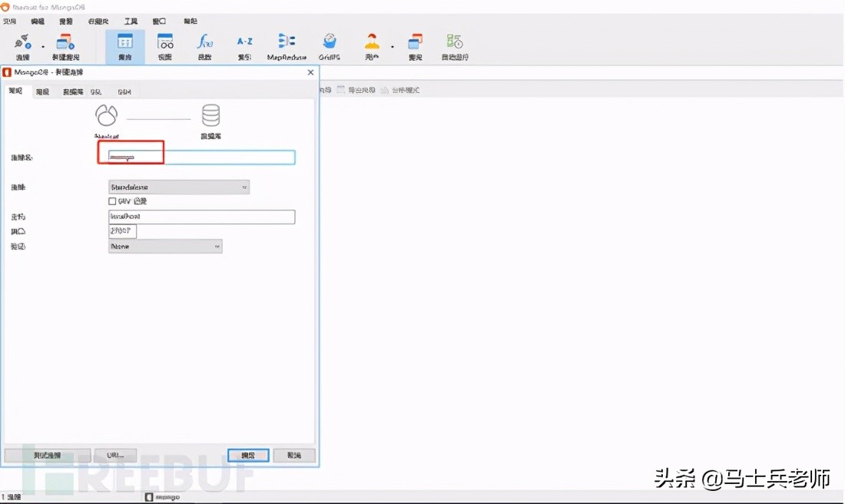Image resolution: width=845 pixels, height=504 pixels.
Task: Open the Standalone connection type dropdown
Action: (x=179, y=187)
